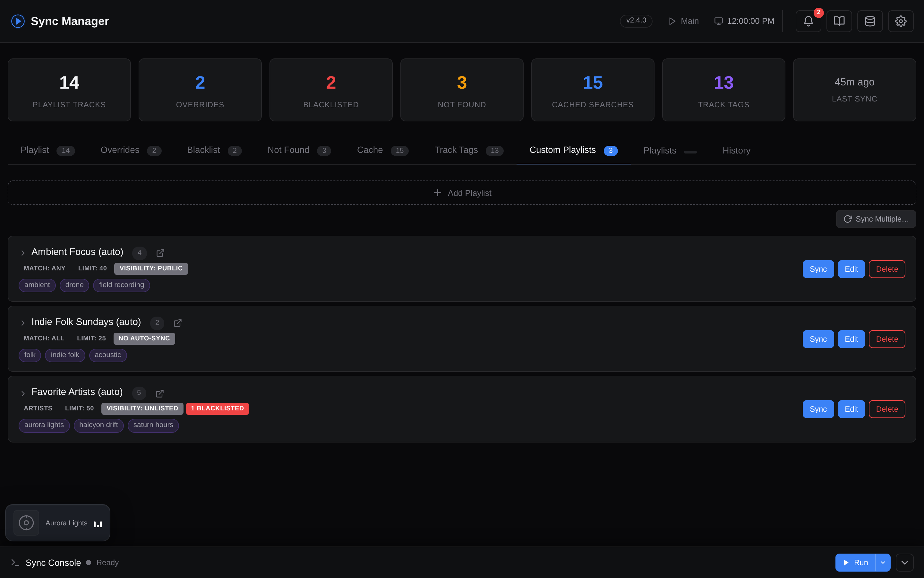
Task: Click the Not Found stat card
Action: (x=462, y=90)
